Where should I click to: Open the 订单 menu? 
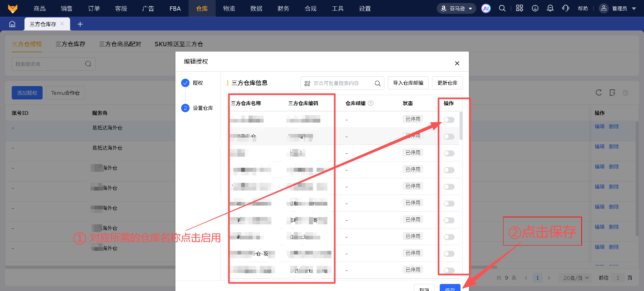coord(94,8)
